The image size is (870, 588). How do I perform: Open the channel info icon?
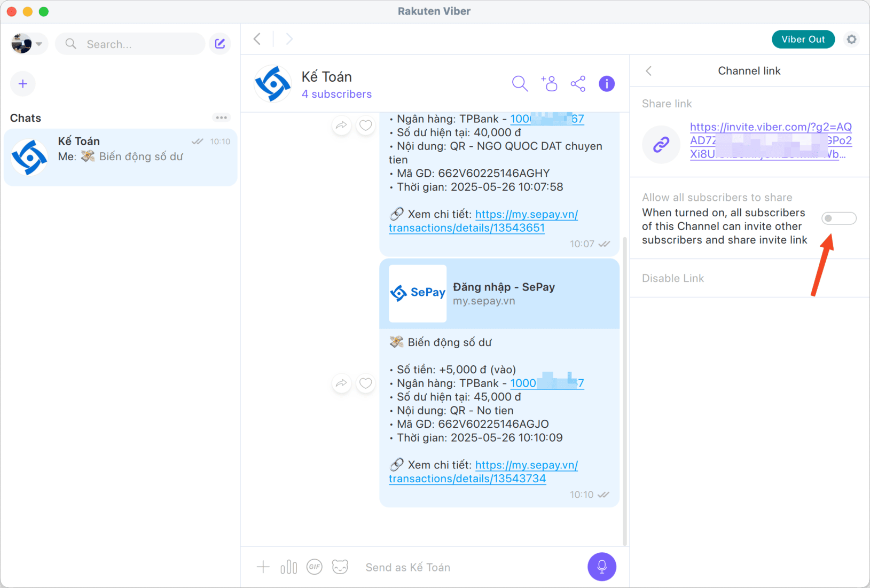607,84
